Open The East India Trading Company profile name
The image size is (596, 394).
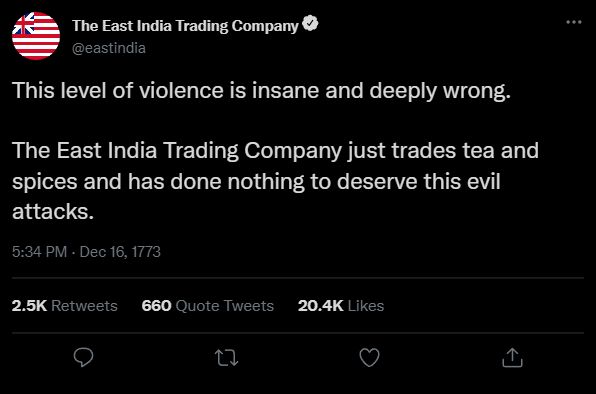(185, 25)
